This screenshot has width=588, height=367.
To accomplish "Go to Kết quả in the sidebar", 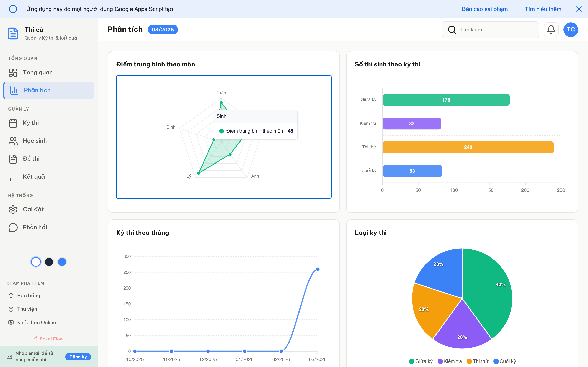I will click(33, 177).
